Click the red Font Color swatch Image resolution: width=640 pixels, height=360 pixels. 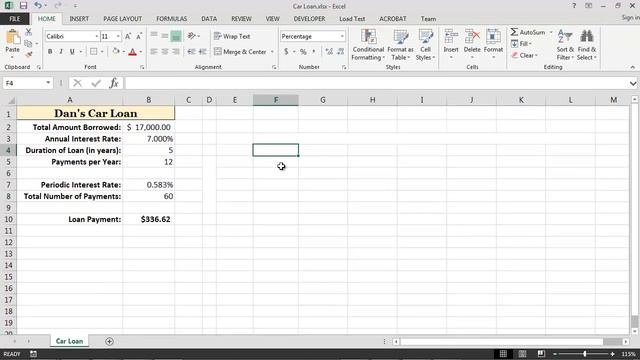133,52
